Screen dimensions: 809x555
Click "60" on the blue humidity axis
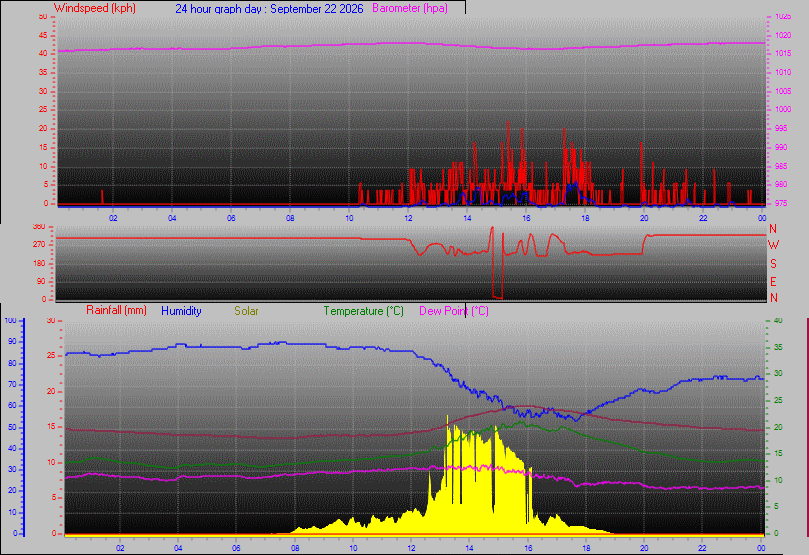(x=12, y=405)
